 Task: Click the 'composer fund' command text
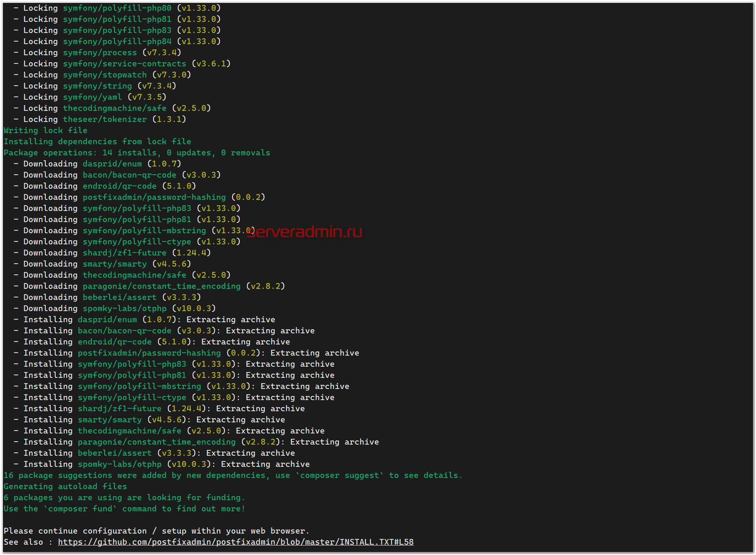tap(80, 509)
